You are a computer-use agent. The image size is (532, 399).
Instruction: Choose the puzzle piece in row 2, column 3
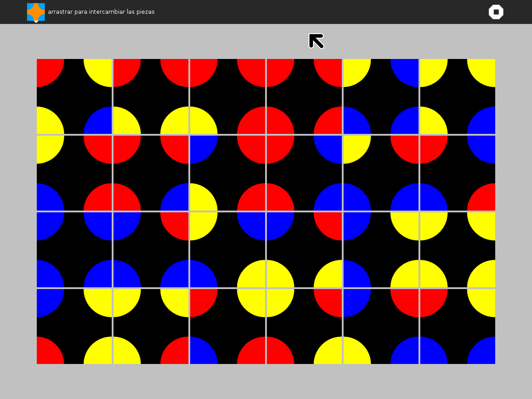[x=227, y=173]
